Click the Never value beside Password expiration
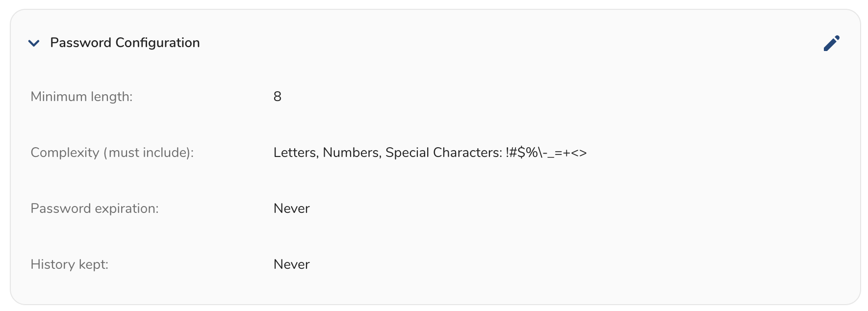This screenshot has height=311, width=868. [x=292, y=208]
